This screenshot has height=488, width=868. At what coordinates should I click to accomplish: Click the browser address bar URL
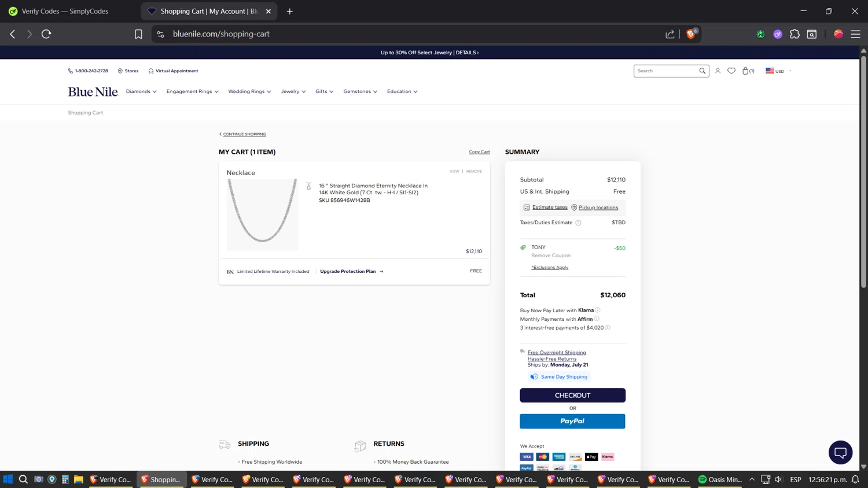point(221,34)
